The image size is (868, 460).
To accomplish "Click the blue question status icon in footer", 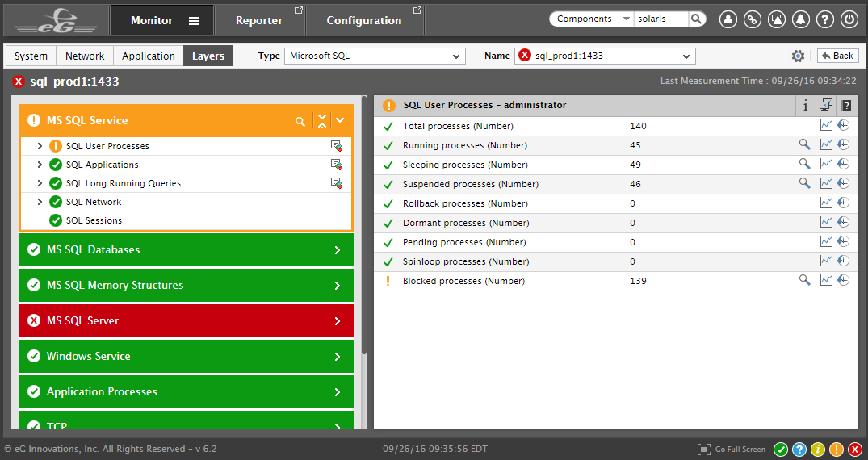I will click(799, 449).
